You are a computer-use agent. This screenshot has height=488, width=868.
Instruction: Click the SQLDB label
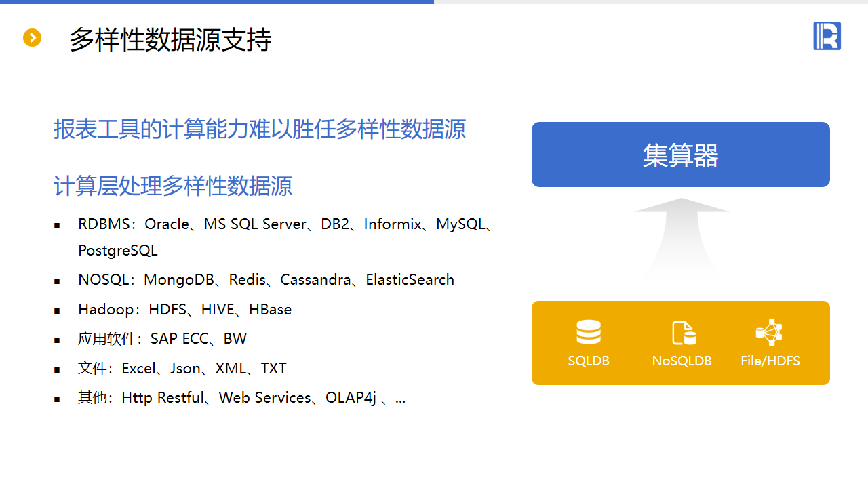point(589,361)
